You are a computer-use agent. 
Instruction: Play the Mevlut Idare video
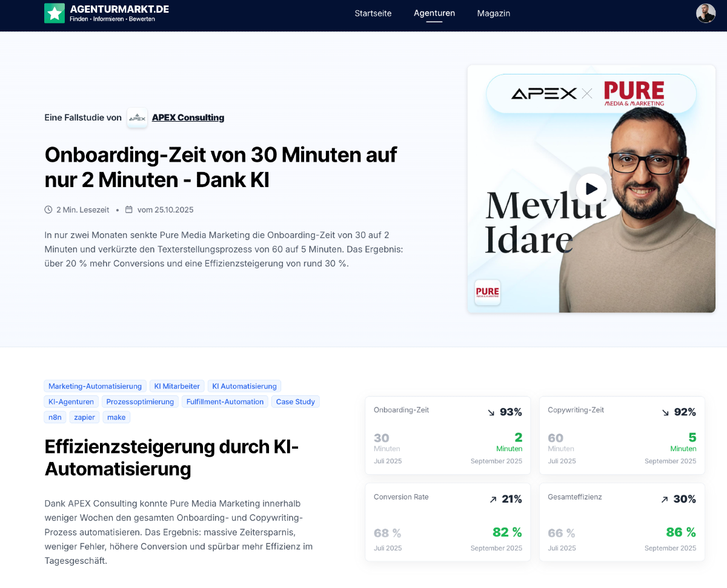(591, 189)
